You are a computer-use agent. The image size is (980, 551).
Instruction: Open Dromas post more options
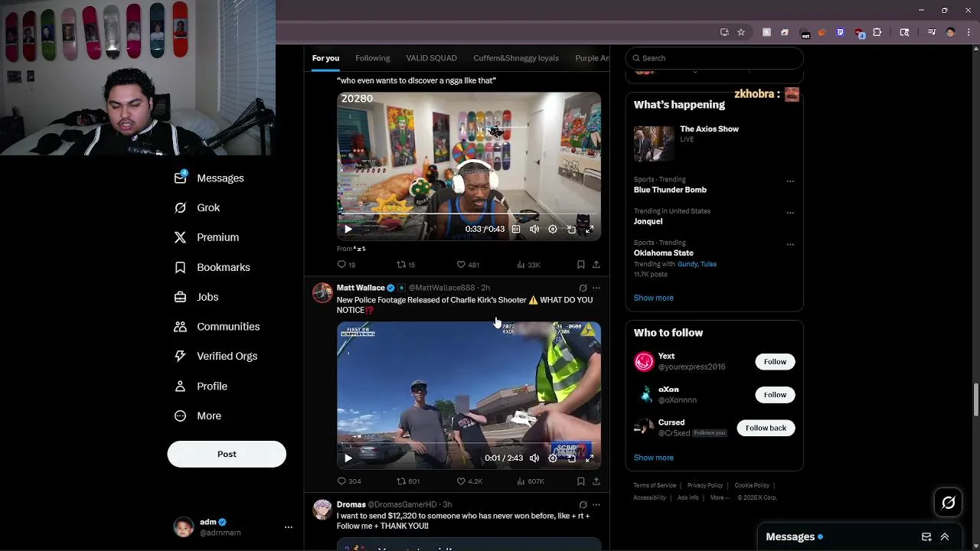596,505
